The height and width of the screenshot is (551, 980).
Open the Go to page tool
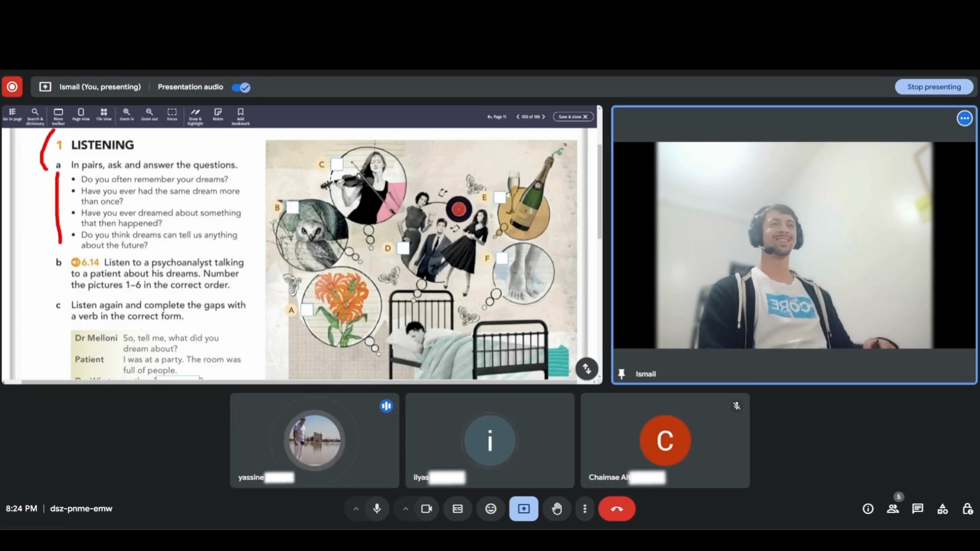click(x=12, y=115)
